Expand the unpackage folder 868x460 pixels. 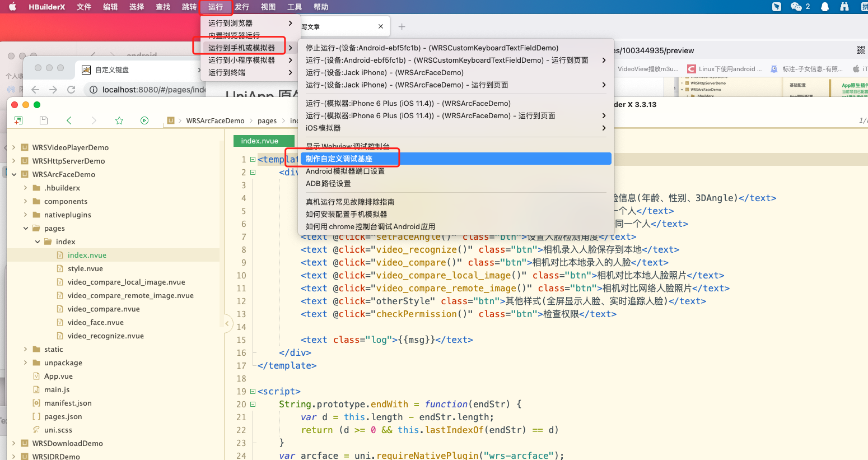click(x=25, y=363)
